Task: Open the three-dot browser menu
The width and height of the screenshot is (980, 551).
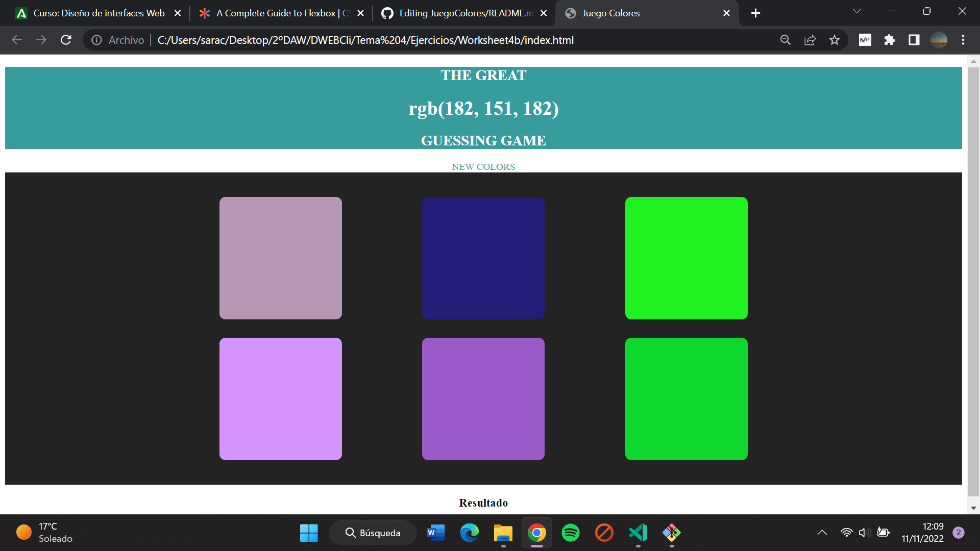Action: (963, 40)
